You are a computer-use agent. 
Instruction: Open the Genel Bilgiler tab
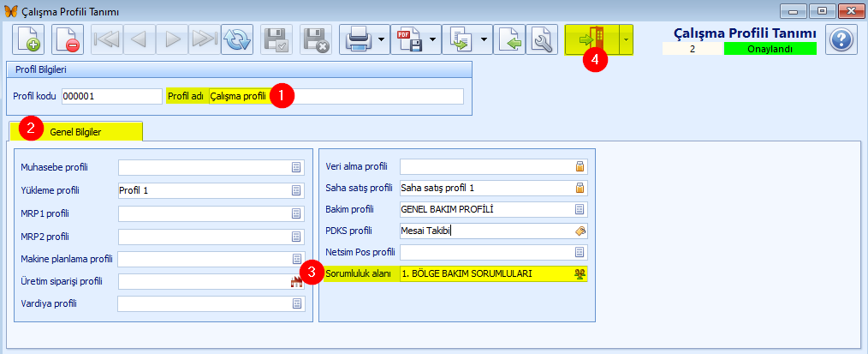tap(76, 131)
